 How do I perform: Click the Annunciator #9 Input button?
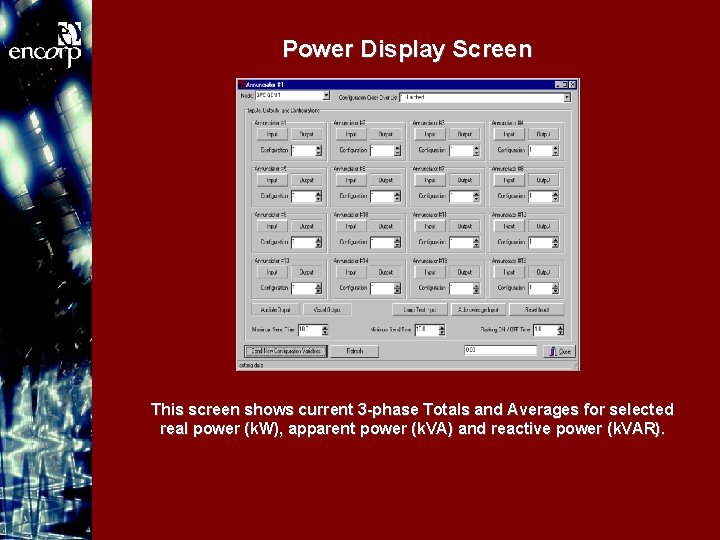(x=272, y=226)
